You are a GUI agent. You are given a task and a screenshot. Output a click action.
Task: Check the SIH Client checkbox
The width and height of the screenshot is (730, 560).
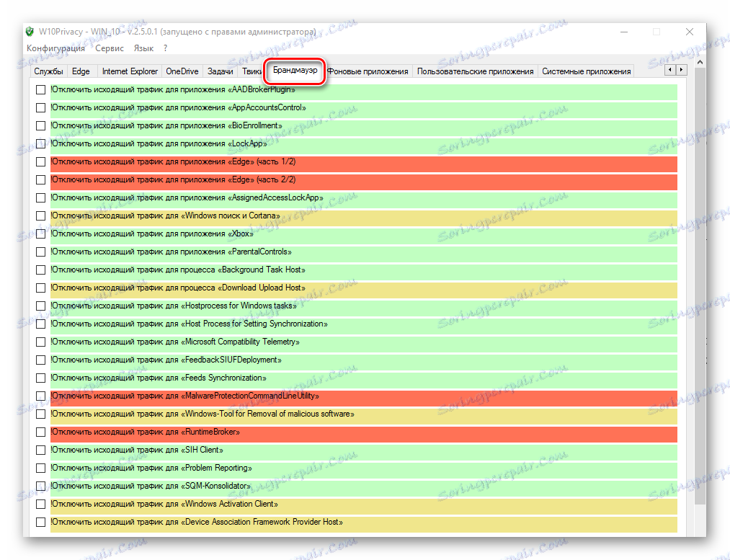coord(41,450)
